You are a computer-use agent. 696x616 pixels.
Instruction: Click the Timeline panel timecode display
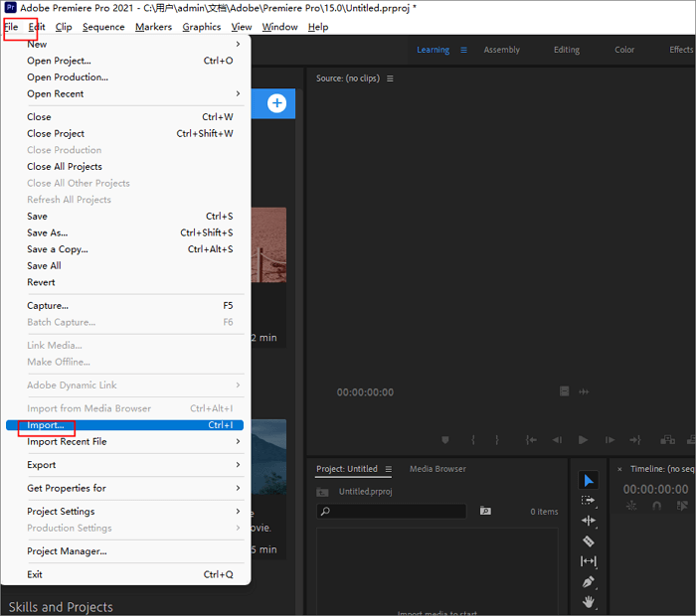(x=655, y=489)
